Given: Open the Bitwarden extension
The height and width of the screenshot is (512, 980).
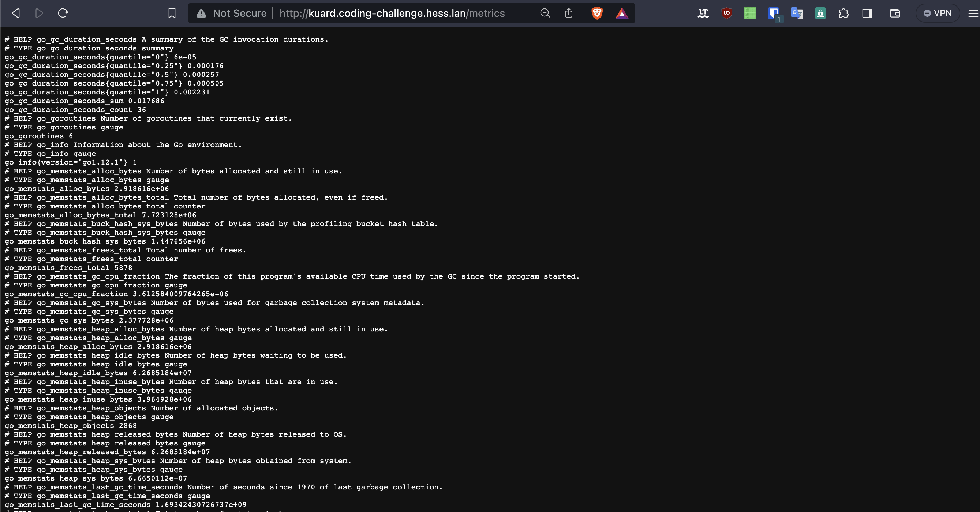Looking at the screenshot, I should 773,13.
